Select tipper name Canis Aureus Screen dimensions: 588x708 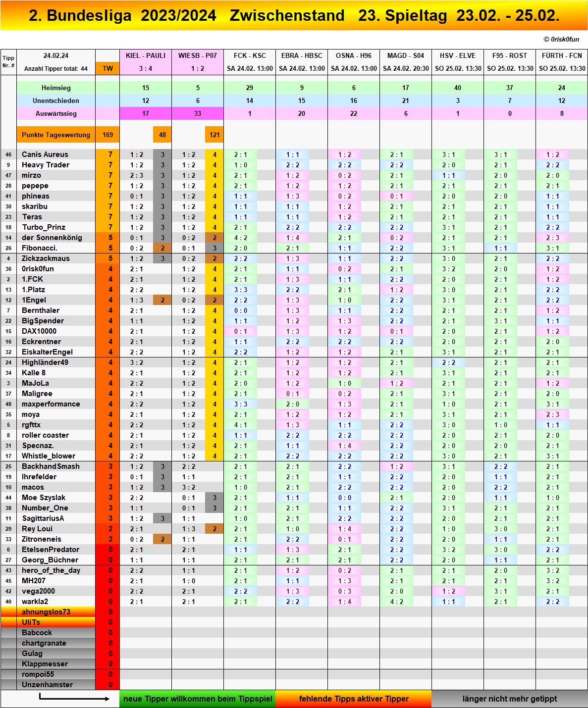point(45,154)
